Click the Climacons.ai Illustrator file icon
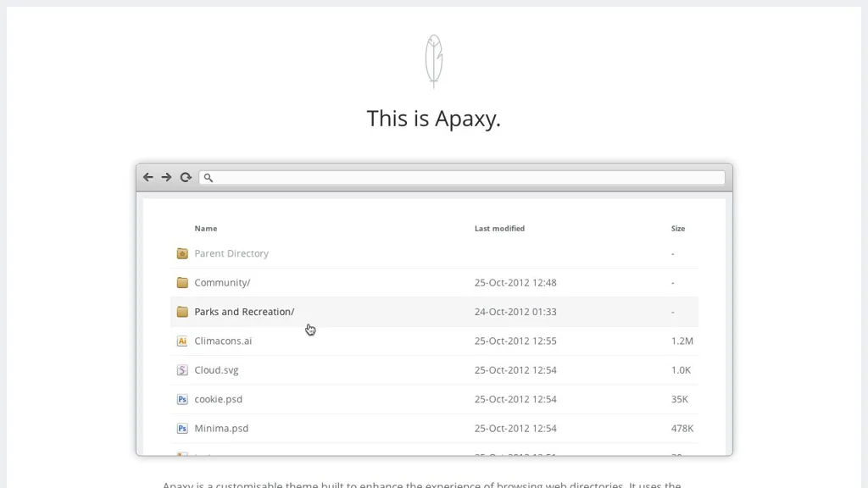868x488 pixels. tap(181, 341)
